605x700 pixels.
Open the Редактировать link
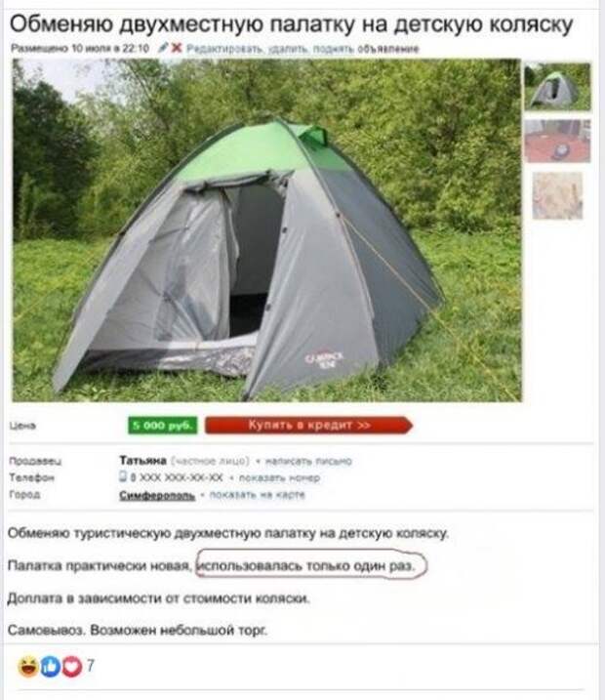coord(224,49)
